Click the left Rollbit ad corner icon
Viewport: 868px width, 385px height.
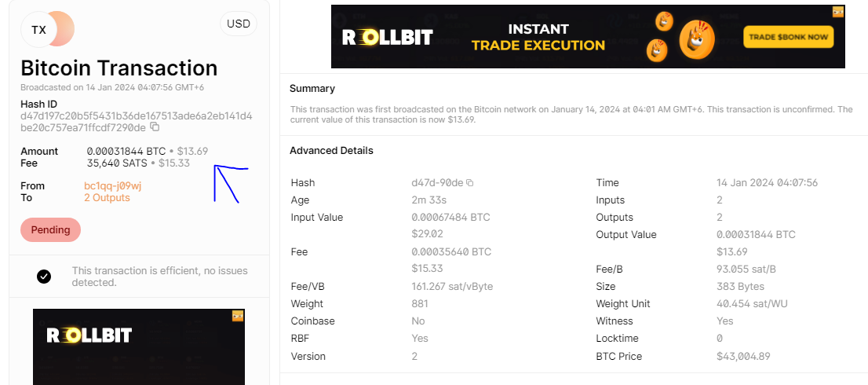click(238, 316)
